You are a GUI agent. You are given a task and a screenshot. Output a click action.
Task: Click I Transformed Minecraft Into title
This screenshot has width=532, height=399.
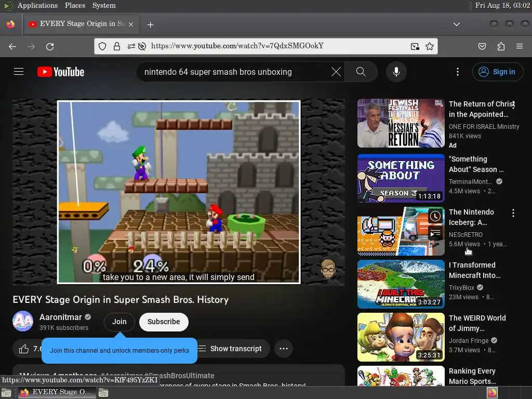point(474,270)
